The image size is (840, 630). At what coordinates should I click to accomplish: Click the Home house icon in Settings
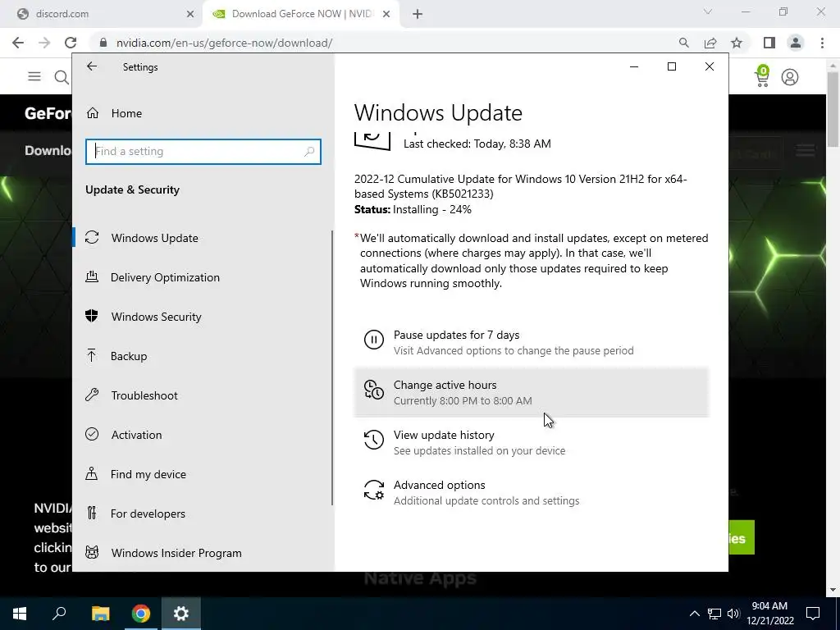(93, 113)
